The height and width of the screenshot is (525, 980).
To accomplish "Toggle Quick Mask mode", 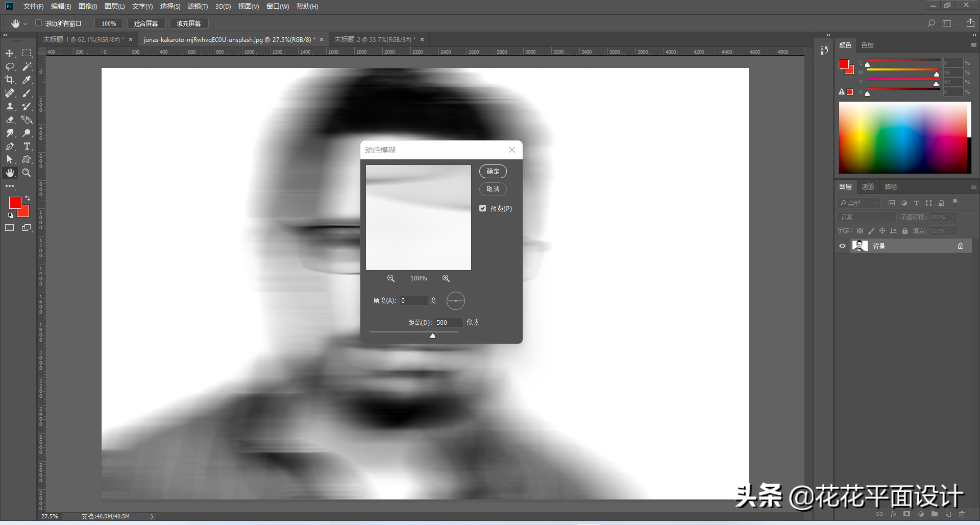I will point(10,228).
